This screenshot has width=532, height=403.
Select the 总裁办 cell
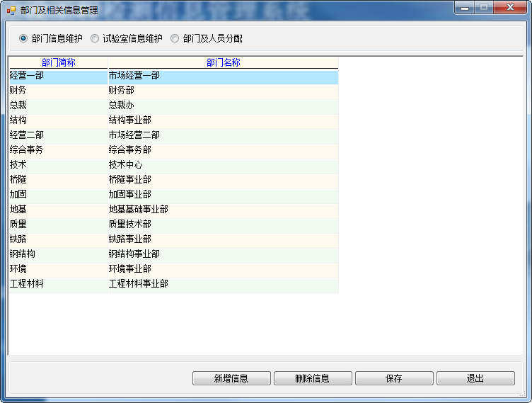[x=223, y=106]
